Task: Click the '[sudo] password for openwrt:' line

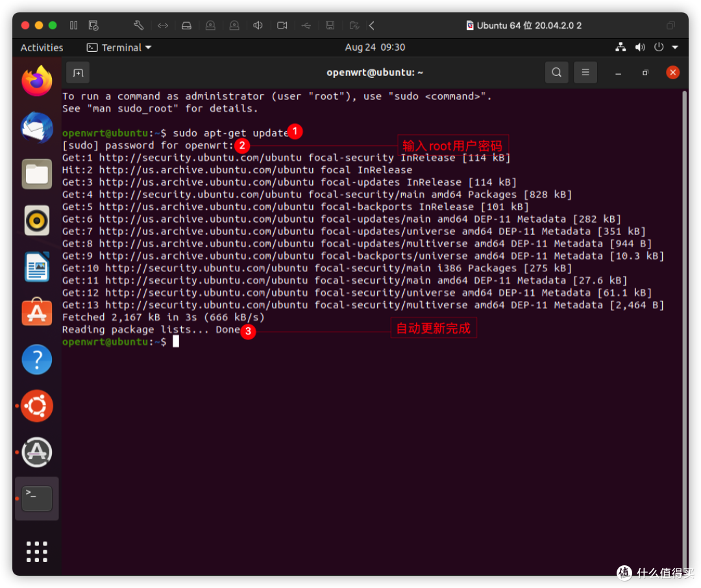Action: click(x=148, y=146)
